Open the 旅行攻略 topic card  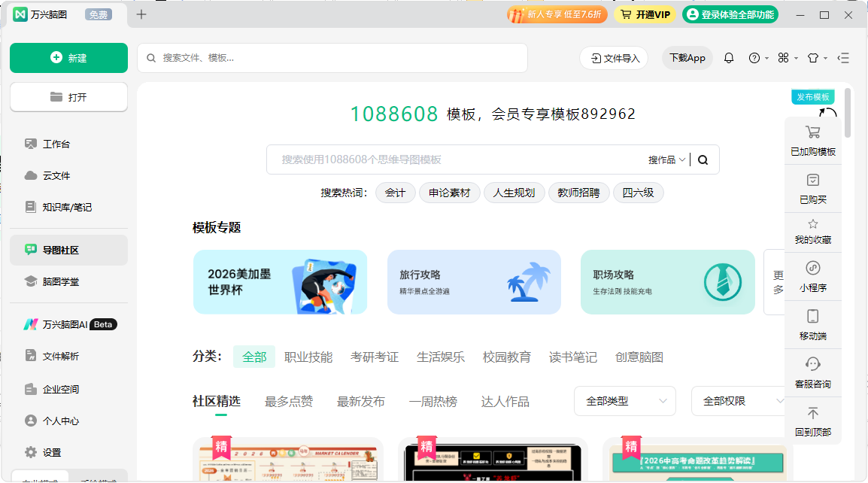click(x=474, y=282)
